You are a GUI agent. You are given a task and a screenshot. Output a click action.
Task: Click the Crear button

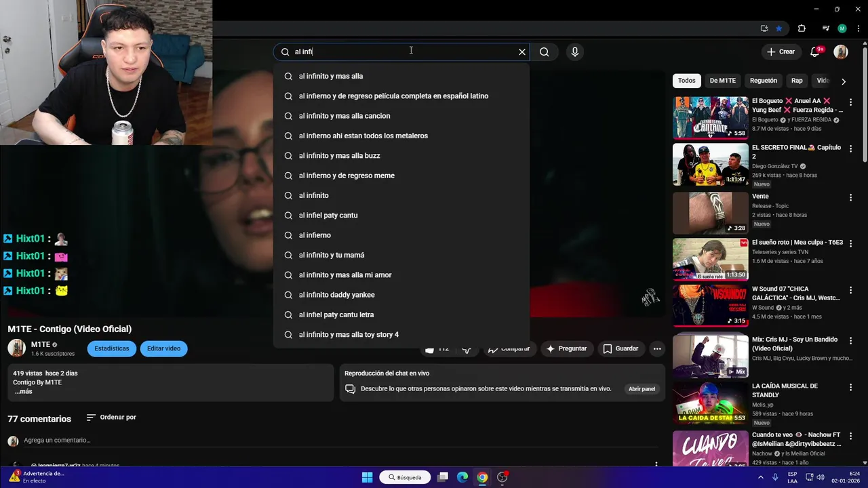[781, 52]
